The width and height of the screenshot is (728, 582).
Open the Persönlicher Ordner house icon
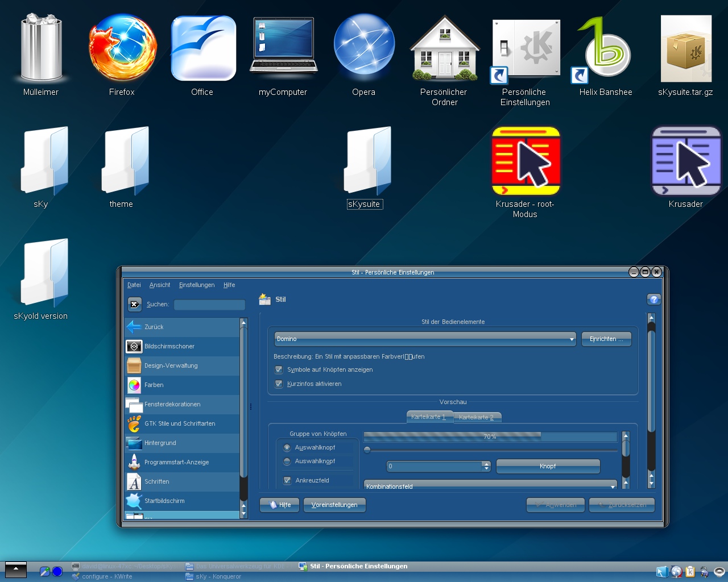point(444,48)
